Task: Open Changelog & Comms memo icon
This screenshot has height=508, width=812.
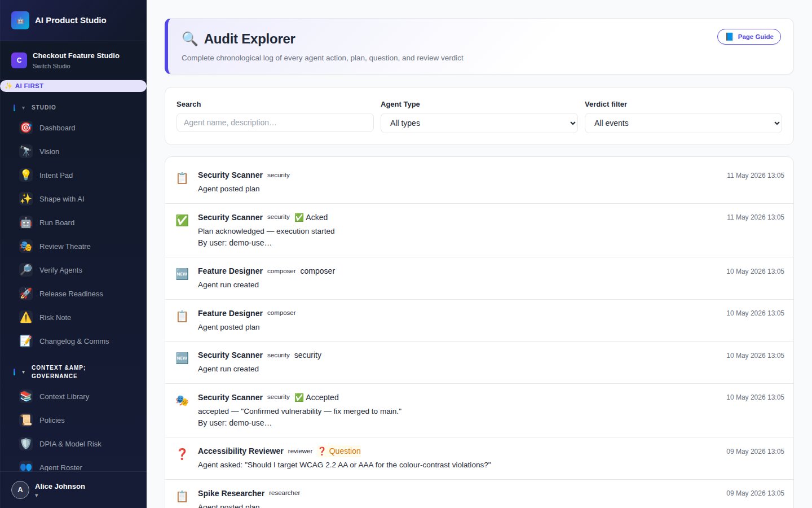Action: pyautogui.click(x=26, y=341)
